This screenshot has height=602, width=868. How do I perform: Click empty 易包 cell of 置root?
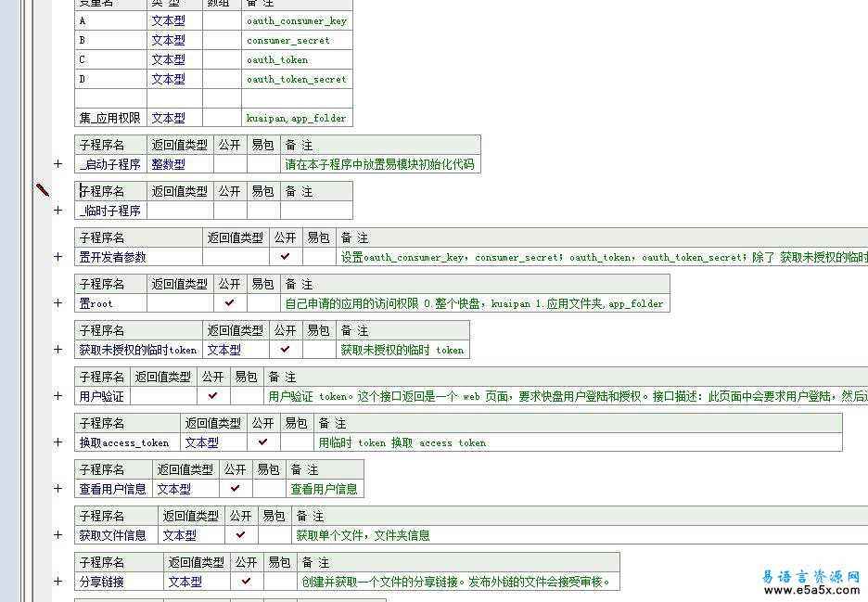point(263,303)
